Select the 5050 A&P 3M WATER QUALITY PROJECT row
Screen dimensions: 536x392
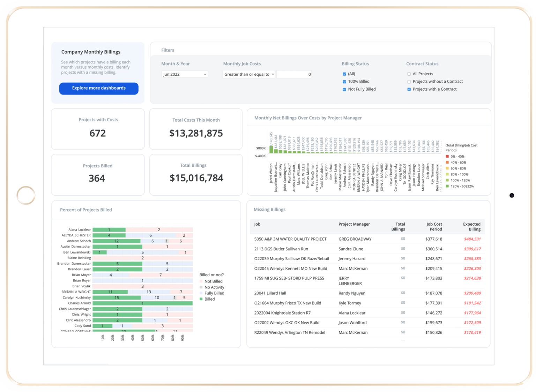(290, 239)
